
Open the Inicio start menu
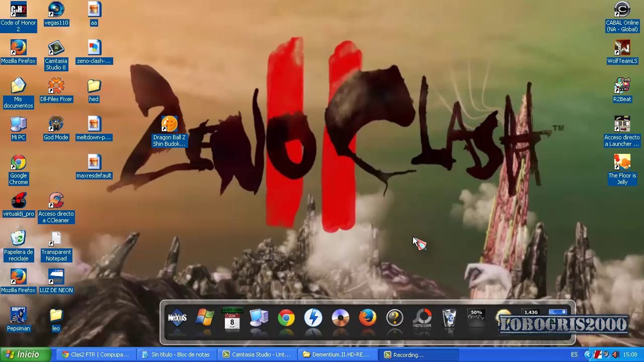pyautogui.click(x=25, y=354)
